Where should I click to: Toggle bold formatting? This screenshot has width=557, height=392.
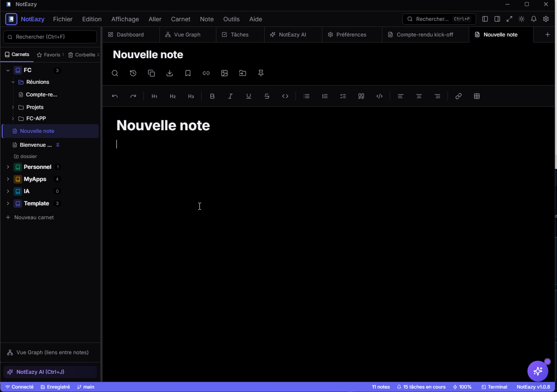[212, 96]
